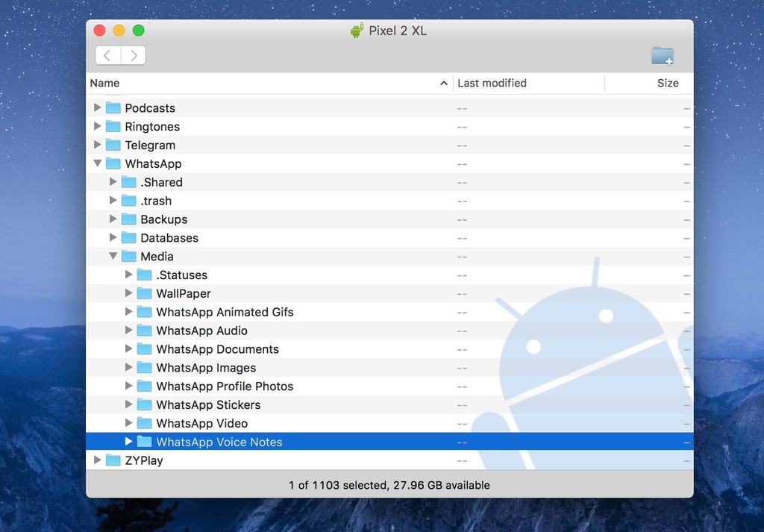
Task: Click the Databases folder icon
Action: (x=128, y=237)
